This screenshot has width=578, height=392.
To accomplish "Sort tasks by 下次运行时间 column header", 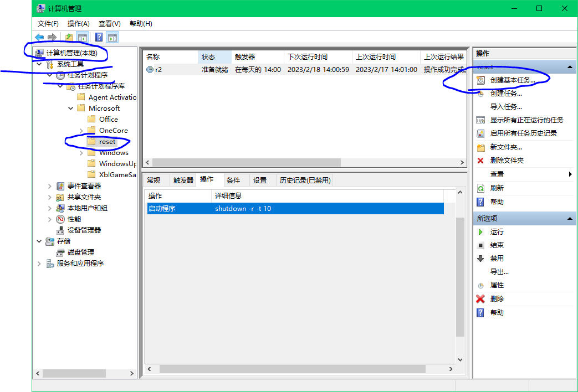I will 318,56.
